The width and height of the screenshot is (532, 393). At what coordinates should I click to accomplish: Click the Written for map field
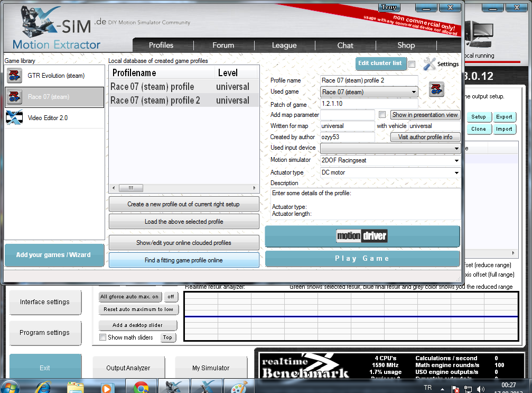tap(348, 126)
